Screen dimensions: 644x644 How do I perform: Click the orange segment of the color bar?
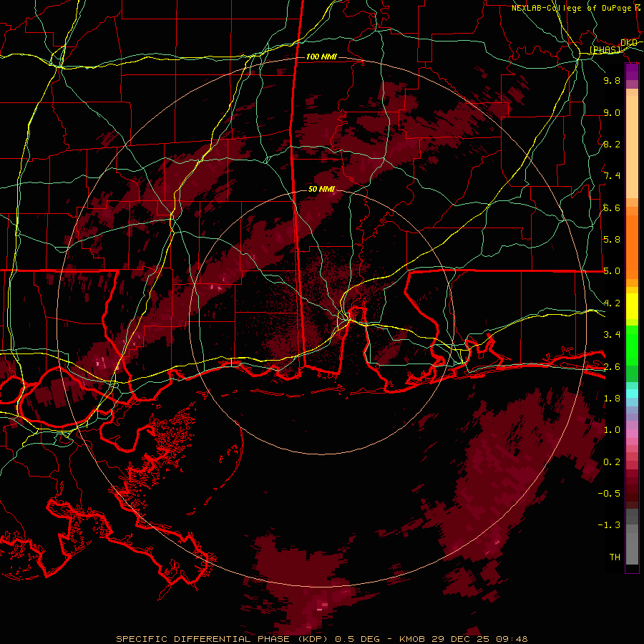pos(632,246)
